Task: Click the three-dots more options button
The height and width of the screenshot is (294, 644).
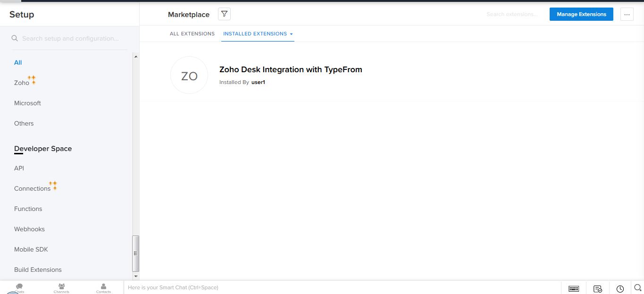Action: coord(627,14)
